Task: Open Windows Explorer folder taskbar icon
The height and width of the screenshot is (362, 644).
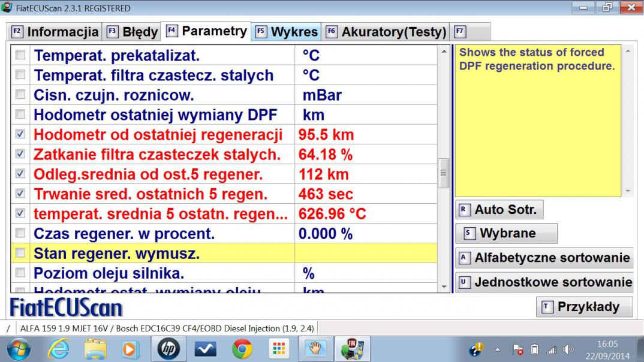Action: point(95,349)
